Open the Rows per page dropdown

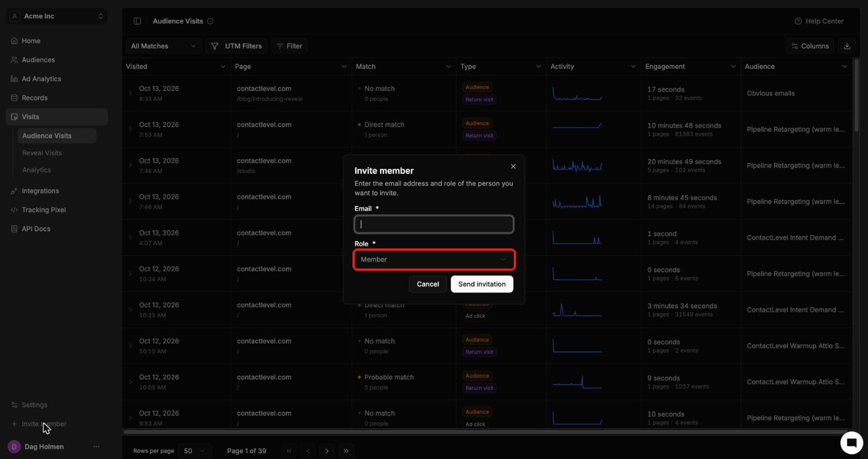pos(195,451)
